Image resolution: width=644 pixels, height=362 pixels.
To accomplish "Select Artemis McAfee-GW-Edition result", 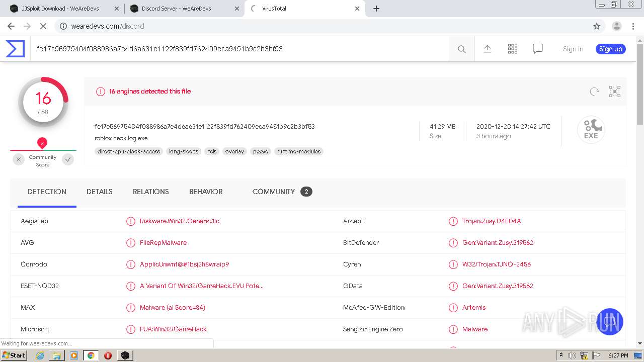I will tap(474, 308).
